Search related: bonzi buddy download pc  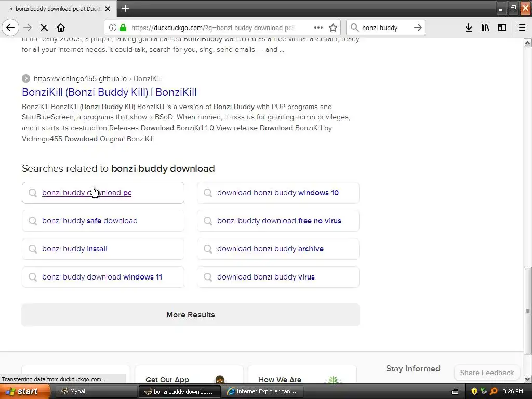103,193
